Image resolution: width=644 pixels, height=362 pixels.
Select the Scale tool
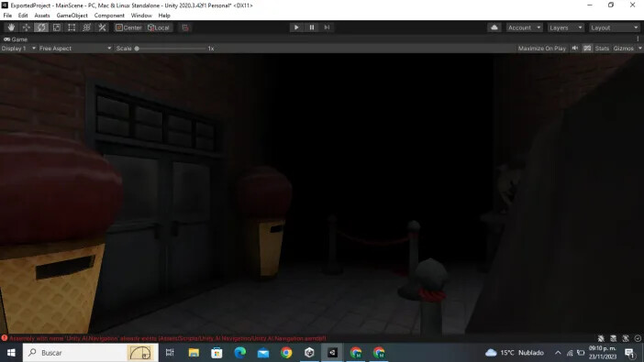pyautogui.click(x=57, y=27)
